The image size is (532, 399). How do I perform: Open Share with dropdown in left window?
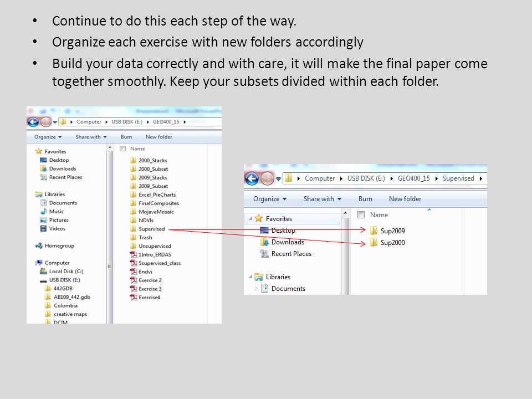tap(91, 137)
